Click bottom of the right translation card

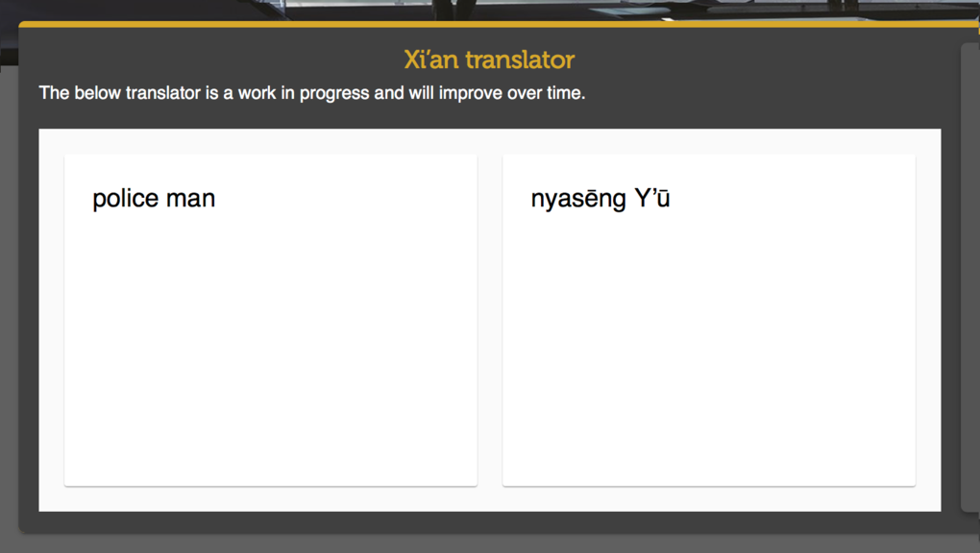(x=708, y=470)
